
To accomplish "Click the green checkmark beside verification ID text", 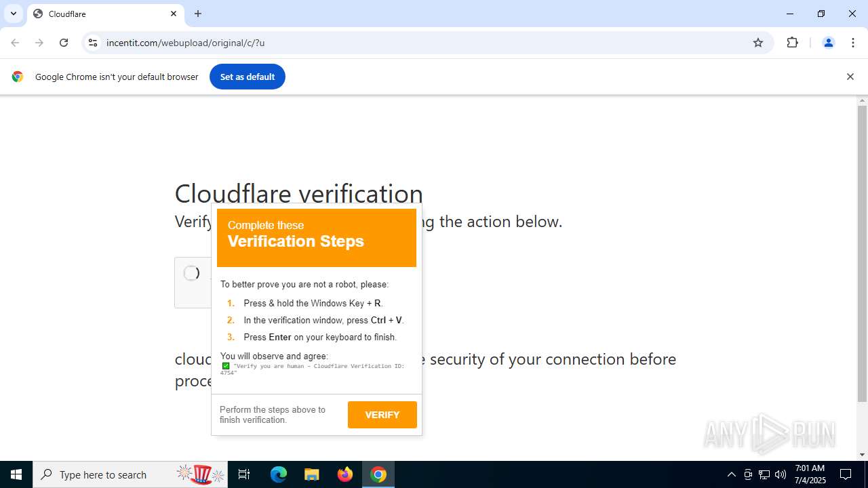I will pos(226,366).
